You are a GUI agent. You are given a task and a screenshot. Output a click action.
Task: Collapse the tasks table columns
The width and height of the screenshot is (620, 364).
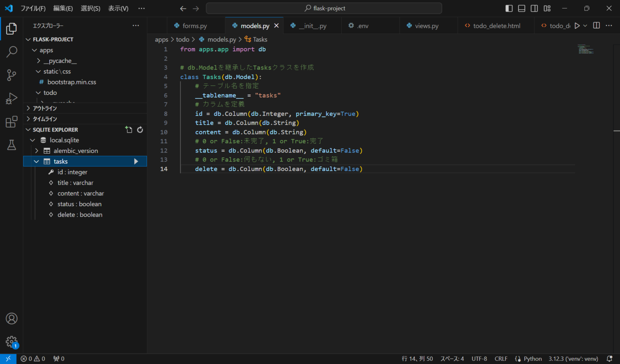click(x=36, y=161)
